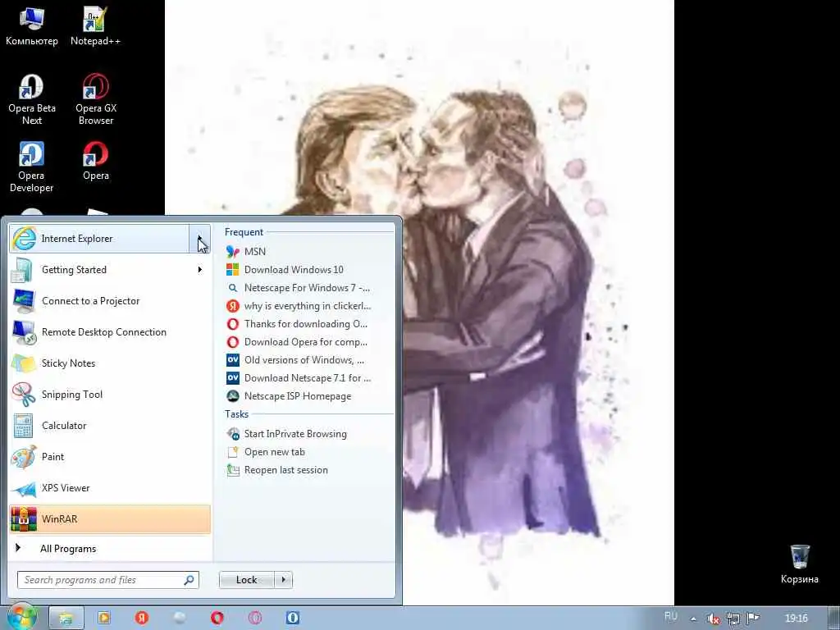The width and height of the screenshot is (840, 630).
Task: Launch Remote Desktop Connection
Action: click(x=110, y=331)
